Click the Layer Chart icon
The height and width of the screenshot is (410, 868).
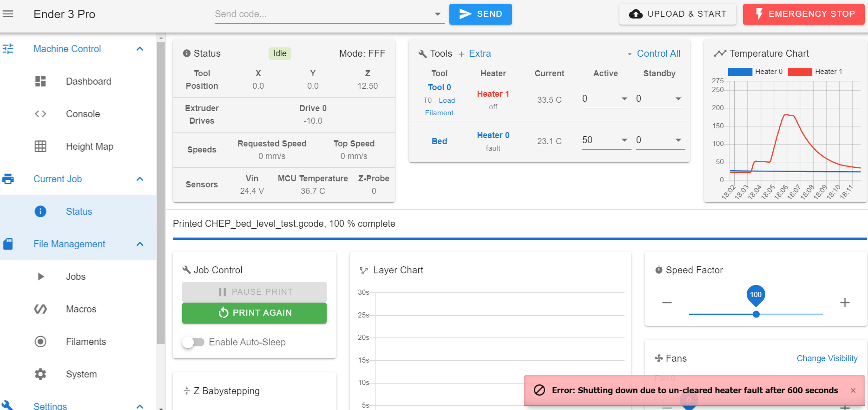[x=364, y=271]
